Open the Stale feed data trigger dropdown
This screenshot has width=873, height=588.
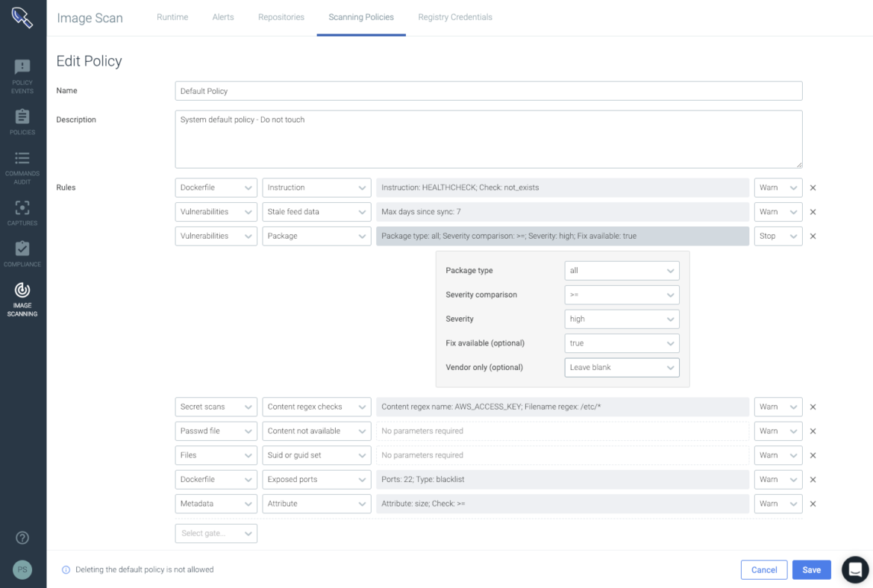point(317,212)
